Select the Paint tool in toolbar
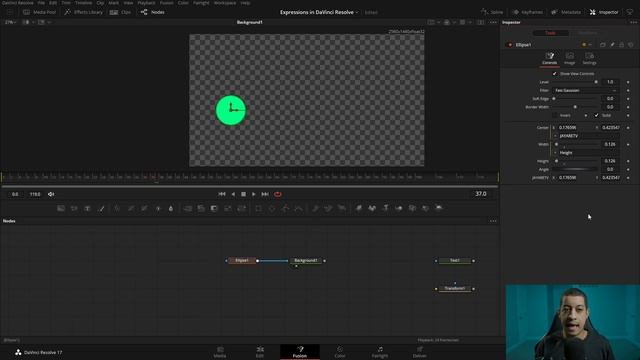This screenshot has height=360, width=640. [x=102, y=209]
